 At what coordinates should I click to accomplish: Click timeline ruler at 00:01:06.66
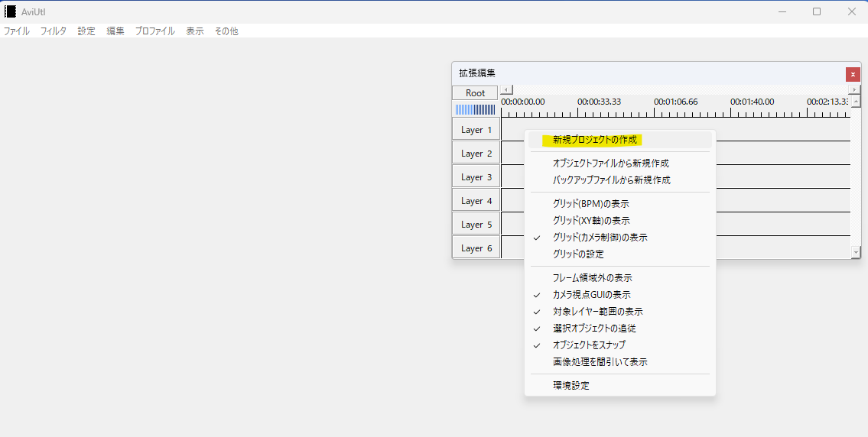point(675,102)
